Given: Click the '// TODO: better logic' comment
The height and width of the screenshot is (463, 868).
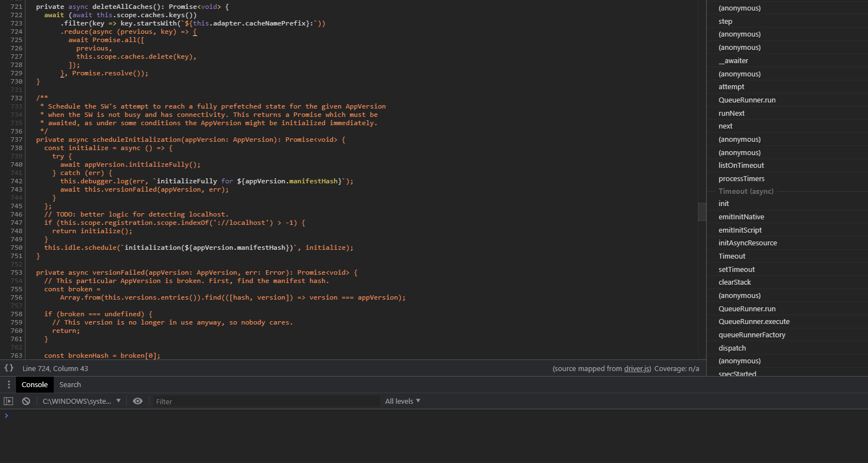Looking at the screenshot, I should pos(136,214).
